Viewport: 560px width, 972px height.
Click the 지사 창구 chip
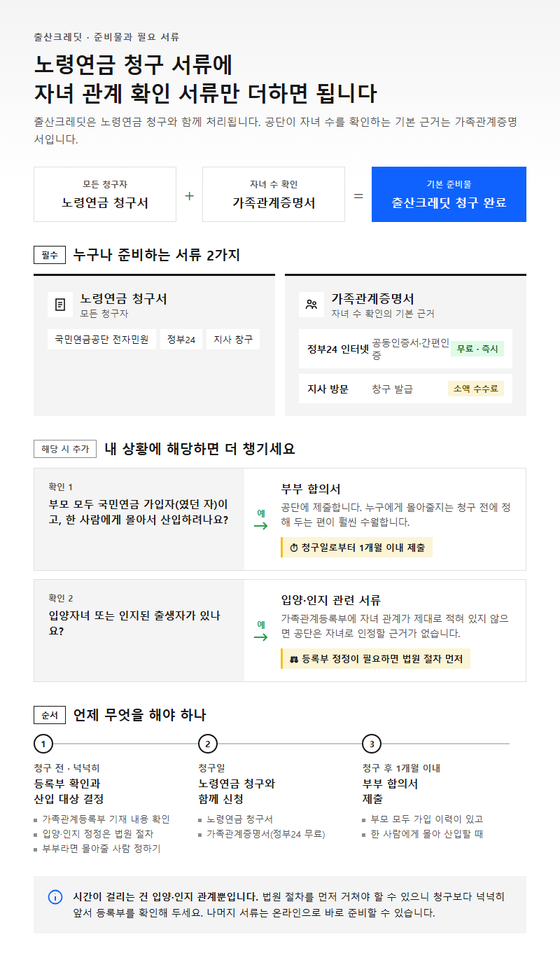pos(233,340)
